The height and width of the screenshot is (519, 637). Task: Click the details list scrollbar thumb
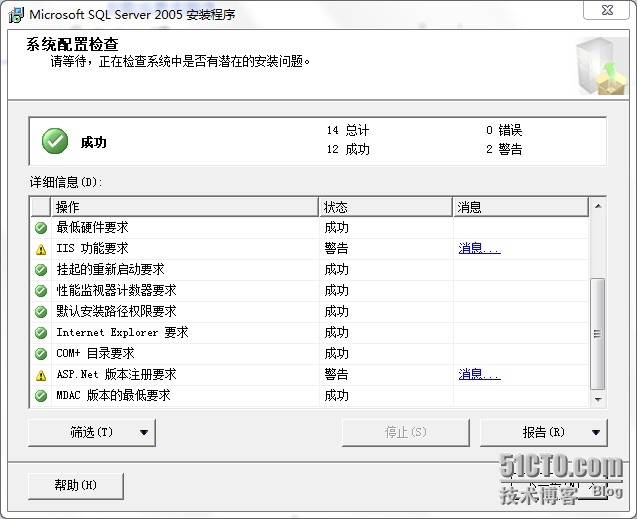tap(598, 334)
